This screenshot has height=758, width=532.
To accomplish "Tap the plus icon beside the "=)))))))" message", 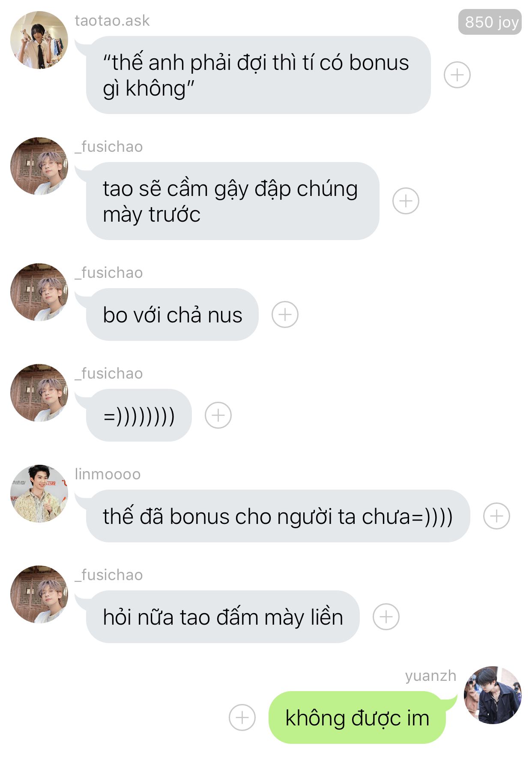I will coord(218,415).
